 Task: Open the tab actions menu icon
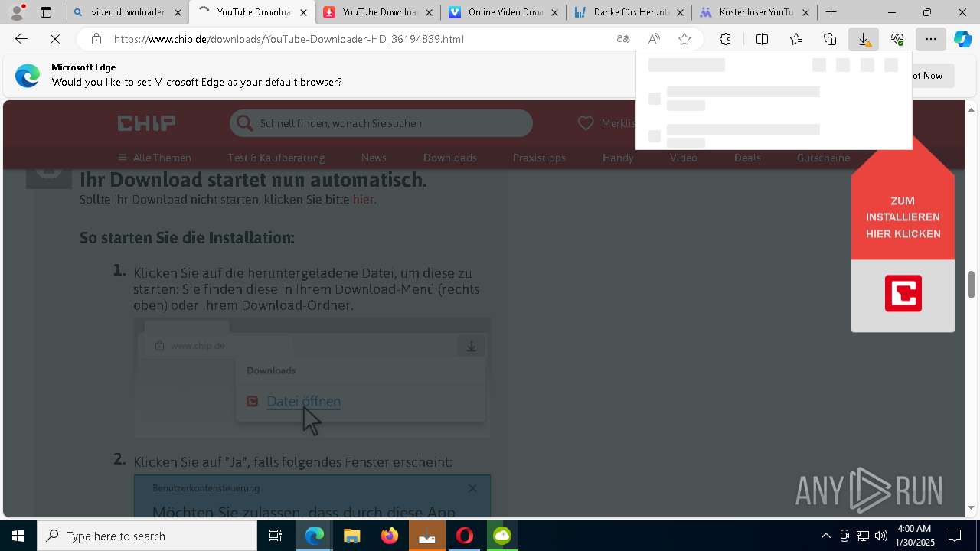pos(46,12)
